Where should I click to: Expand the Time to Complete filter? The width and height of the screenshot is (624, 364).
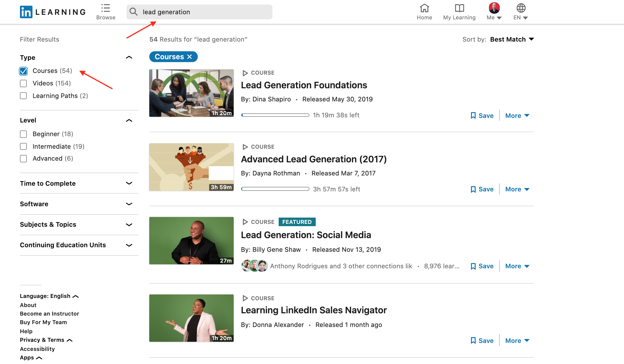129,183
